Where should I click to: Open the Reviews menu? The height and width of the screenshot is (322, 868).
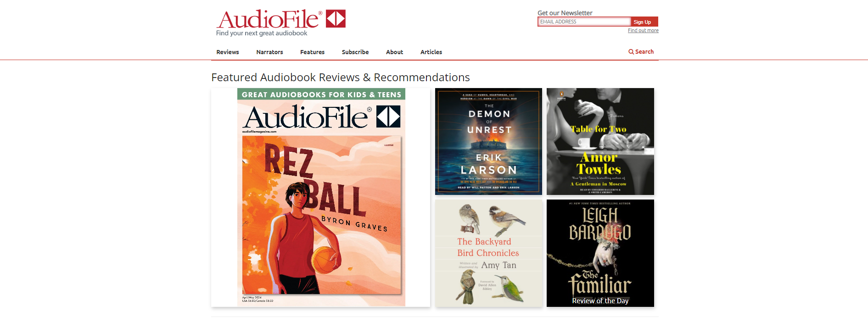228,52
